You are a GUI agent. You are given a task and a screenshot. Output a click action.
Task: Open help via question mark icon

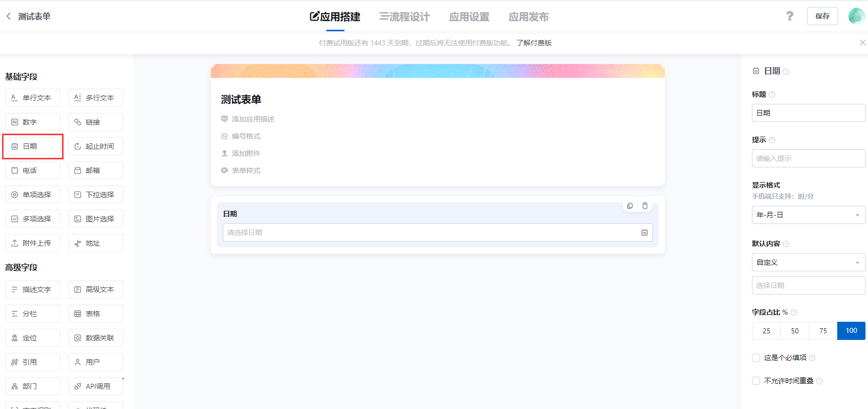click(790, 16)
